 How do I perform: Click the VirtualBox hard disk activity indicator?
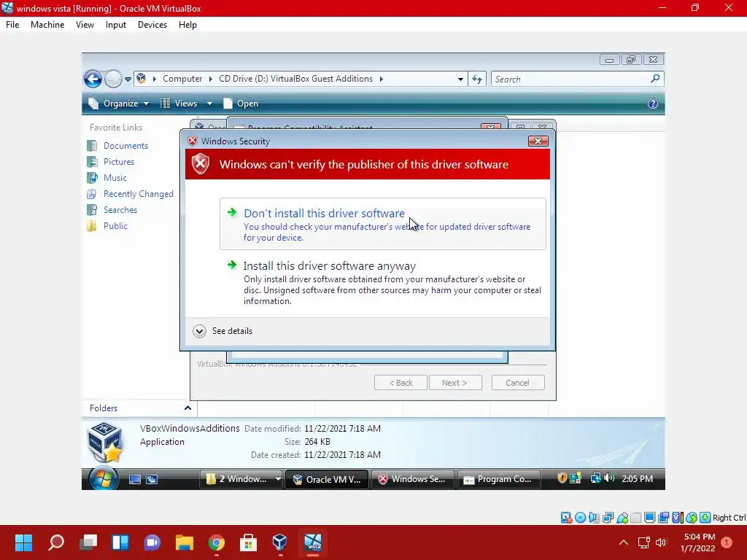coord(566,518)
